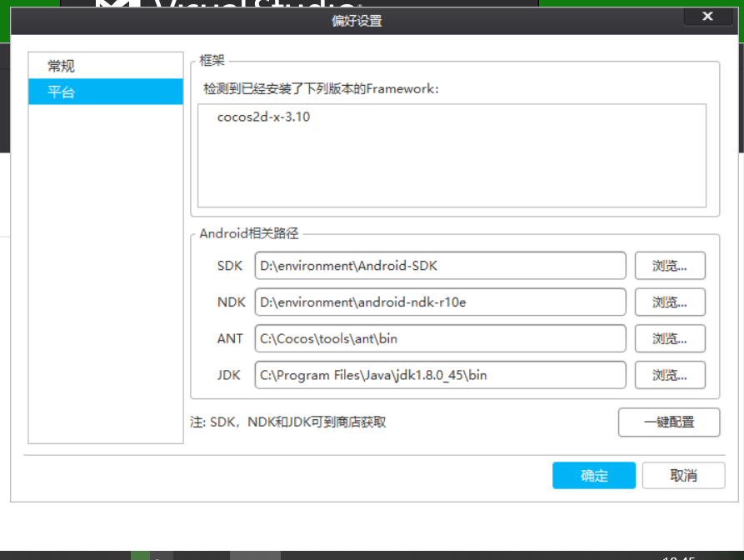Screen dimensions: 744x560
Task: Select the 常规 category in sidebar
Action: point(105,66)
